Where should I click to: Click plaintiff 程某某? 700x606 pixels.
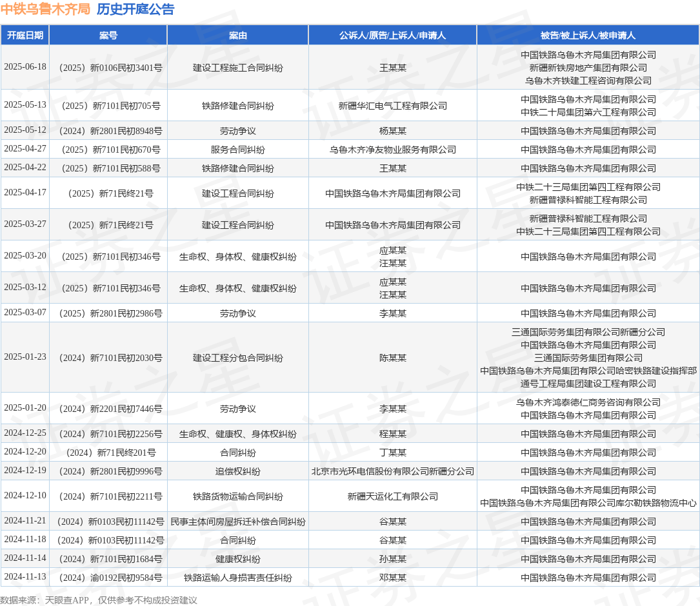pos(392,435)
